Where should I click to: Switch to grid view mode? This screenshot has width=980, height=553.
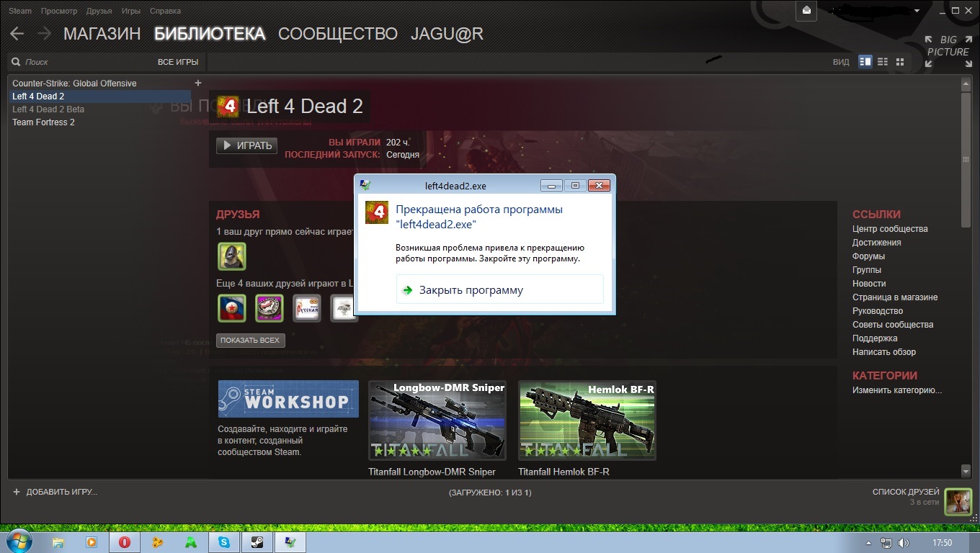pyautogui.click(x=900, y=62)
